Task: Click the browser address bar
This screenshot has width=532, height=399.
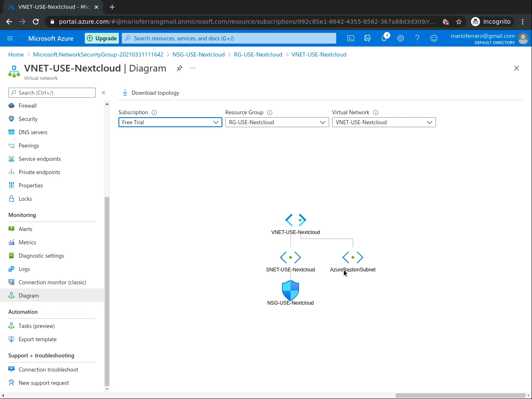Action: pos(247,22)
